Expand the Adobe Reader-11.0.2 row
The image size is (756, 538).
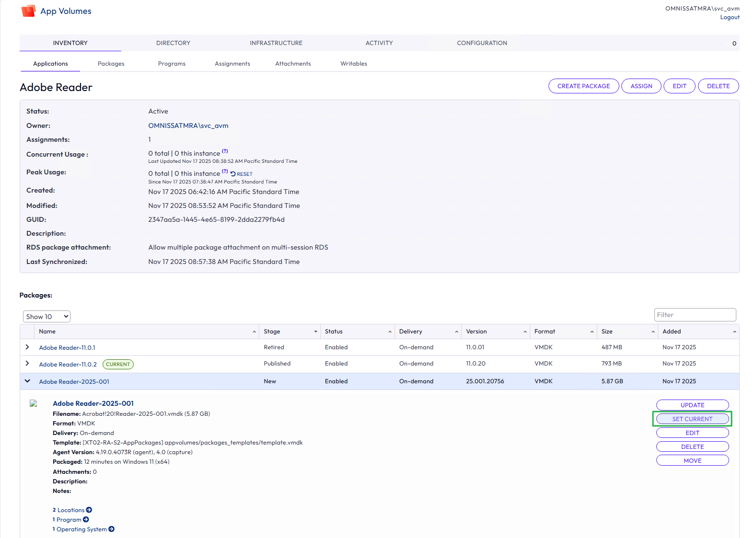[27, 364]
